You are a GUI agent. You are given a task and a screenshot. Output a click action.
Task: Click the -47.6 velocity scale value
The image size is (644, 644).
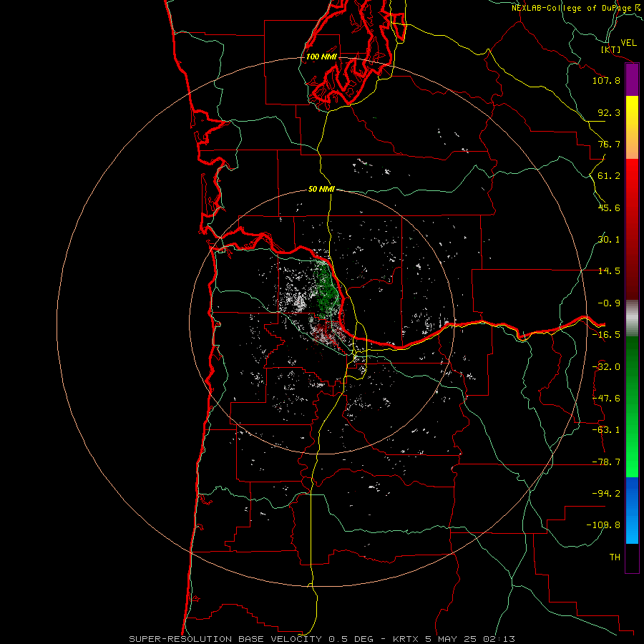[x=606, y=398]
